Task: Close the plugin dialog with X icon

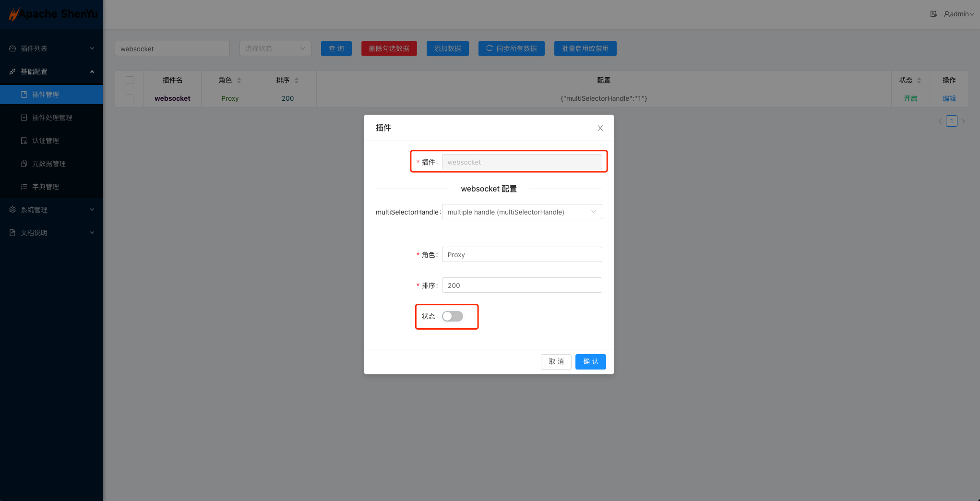Action: tap(600, 128)
